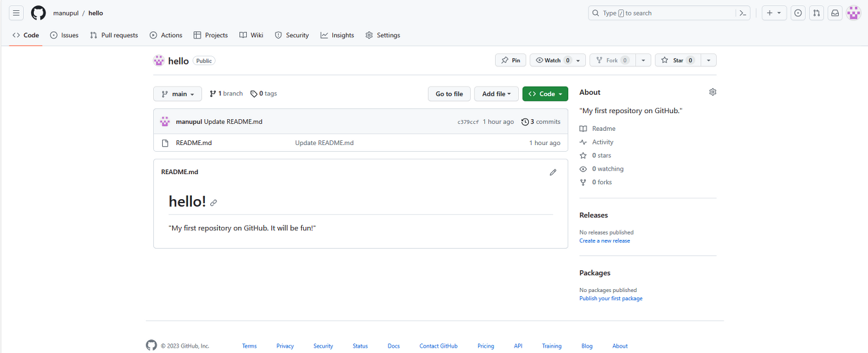Expand the Add file dropdown
Screen dimensions: 868x353
click(x=496, y=94)
